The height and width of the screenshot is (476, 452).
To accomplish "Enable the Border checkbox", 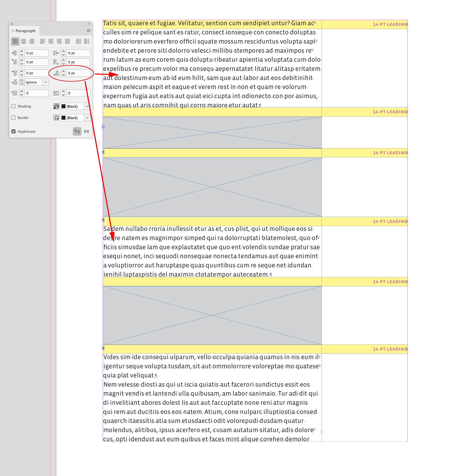I will pyautogui.click(x=13, y=118).
